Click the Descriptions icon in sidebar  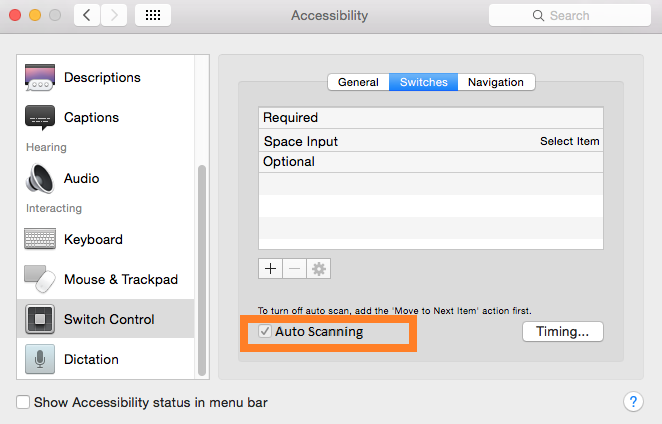(x=40, y=77)
